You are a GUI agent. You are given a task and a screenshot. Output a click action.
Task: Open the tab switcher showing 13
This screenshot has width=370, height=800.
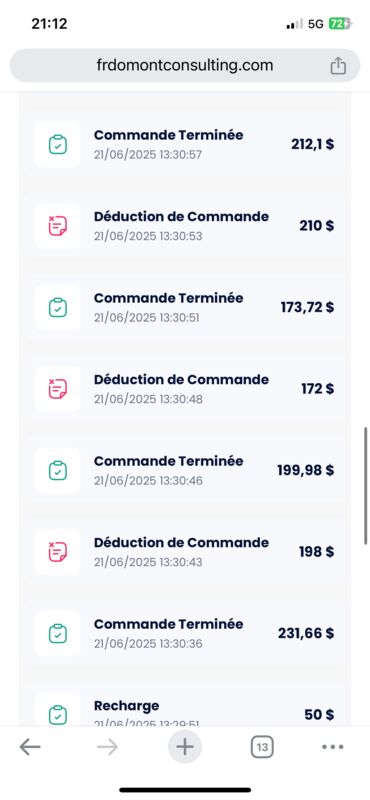[262, 747]
